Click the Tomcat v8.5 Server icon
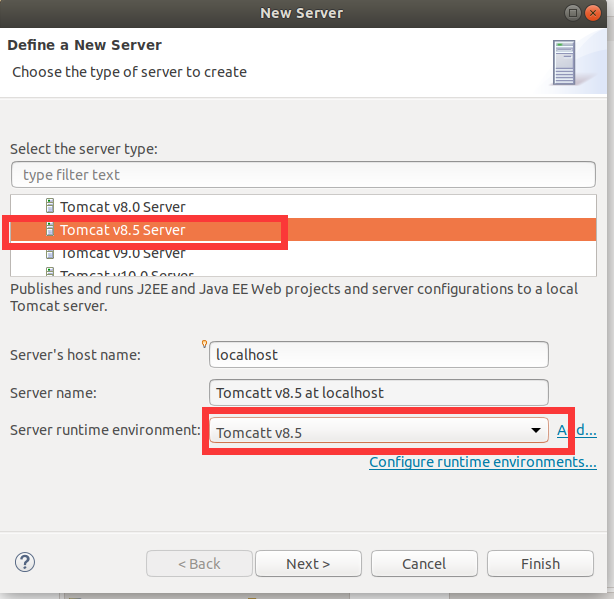614x599 pixels. pyautogui.click(x=50, y=229)
